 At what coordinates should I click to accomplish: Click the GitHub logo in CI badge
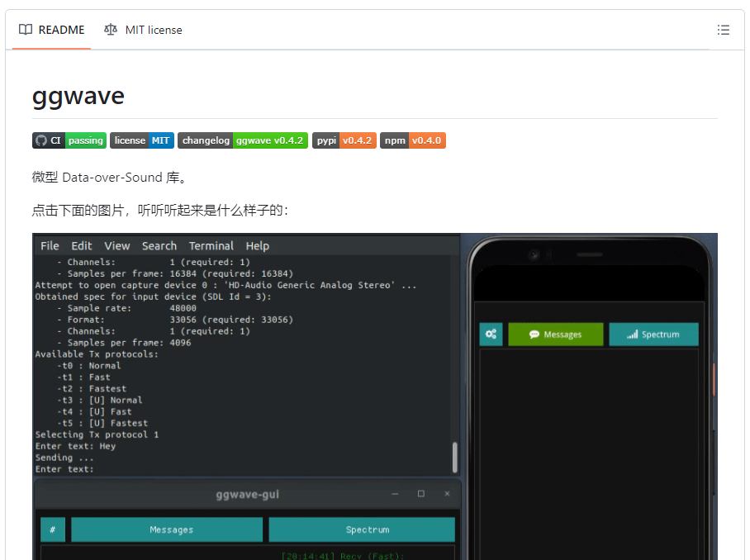pyautogui.click(x=41, y=140)
